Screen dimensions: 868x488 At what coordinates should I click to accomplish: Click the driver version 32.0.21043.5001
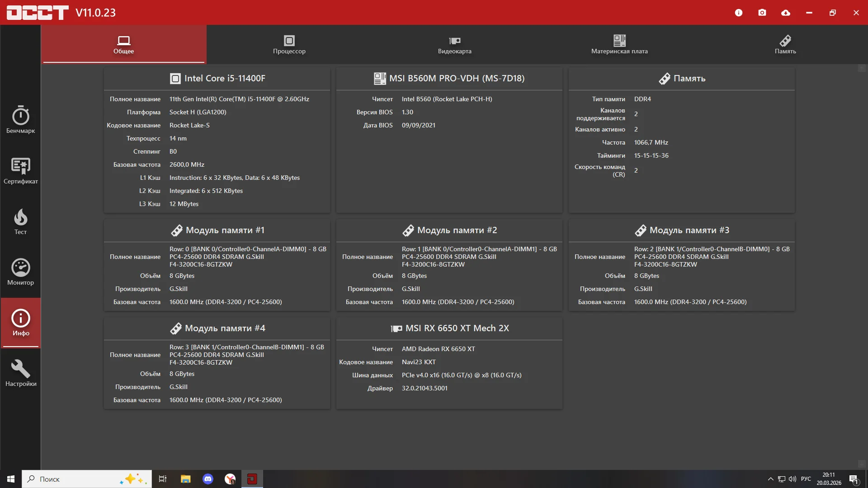click(x=425, y=388)
